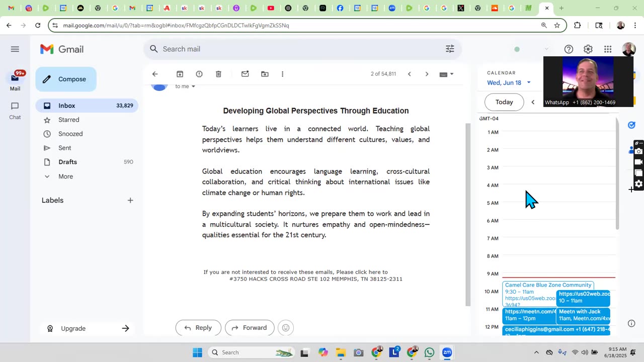Jump to Today in the calendar panel
The width and height of the screenshot is (644, 362).
click(x=504, y=102)
